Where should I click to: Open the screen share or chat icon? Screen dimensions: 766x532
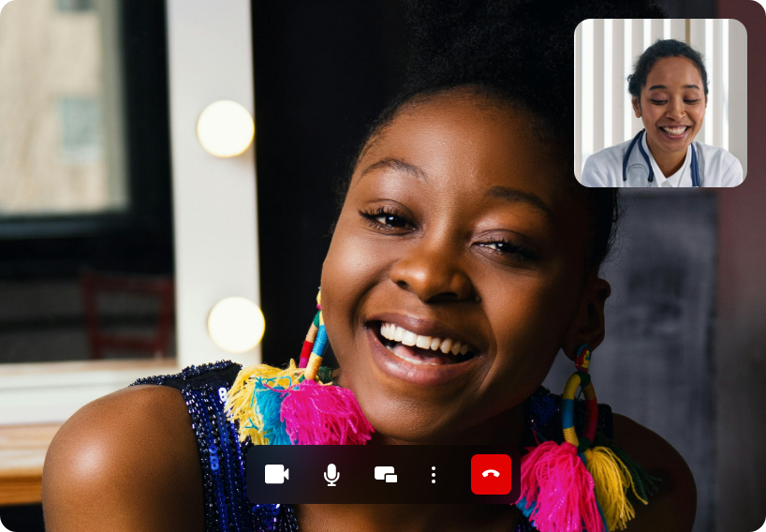pyautogui.click(x=386, y=474)
